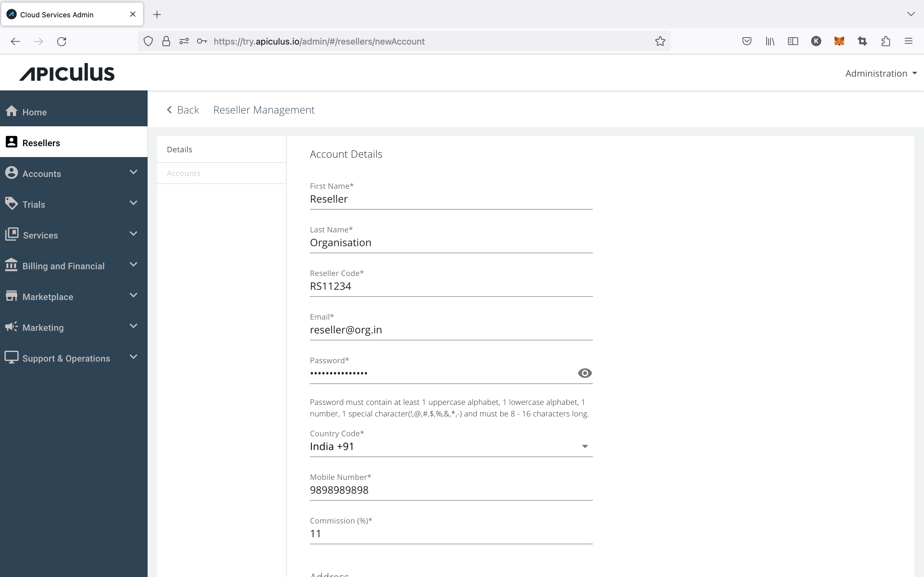Open the Services sidebar icon
This screenshot has height=577, width=924.
tap(11, 234)
